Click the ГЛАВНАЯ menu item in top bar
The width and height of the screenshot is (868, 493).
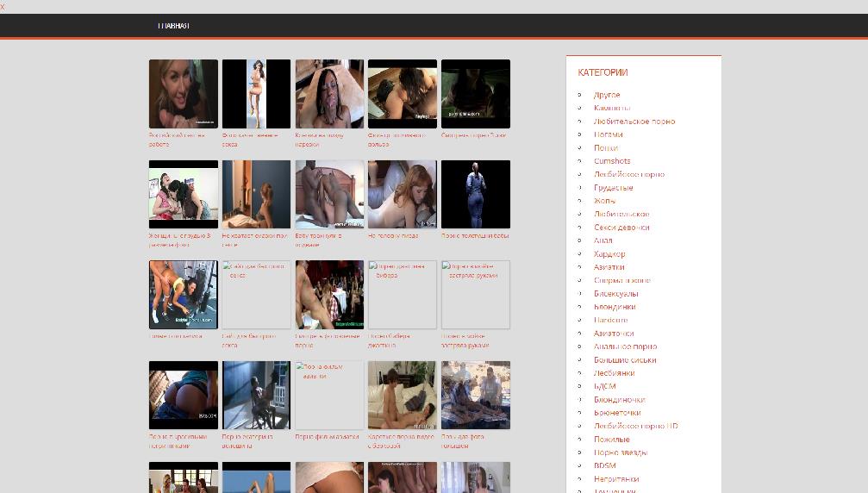[x=173, y=26]
